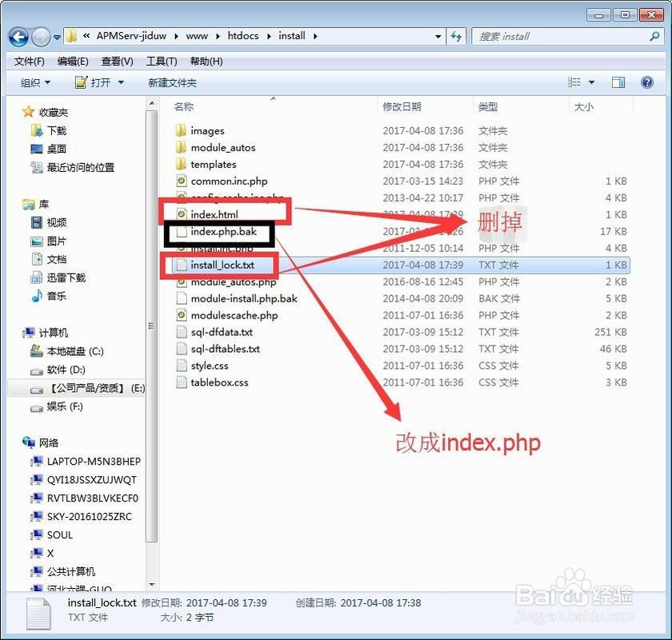Select the common.inc.php file icon

tap(181, 181)
